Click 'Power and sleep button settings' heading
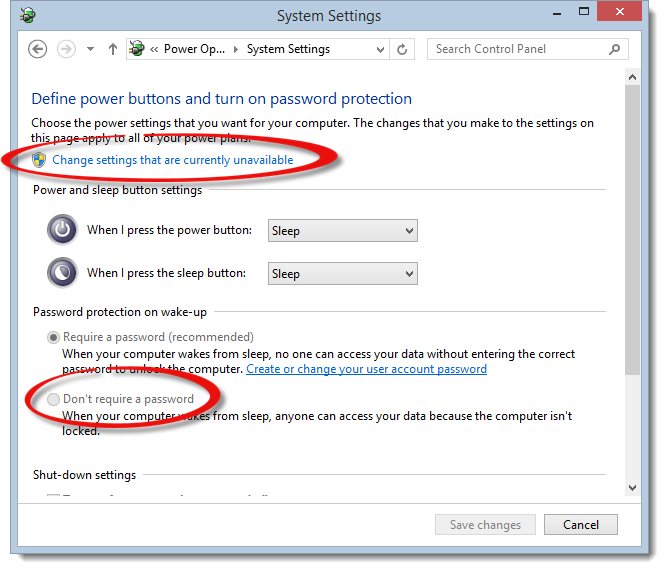This screenshot has height=569, width=664. (117, 190)
